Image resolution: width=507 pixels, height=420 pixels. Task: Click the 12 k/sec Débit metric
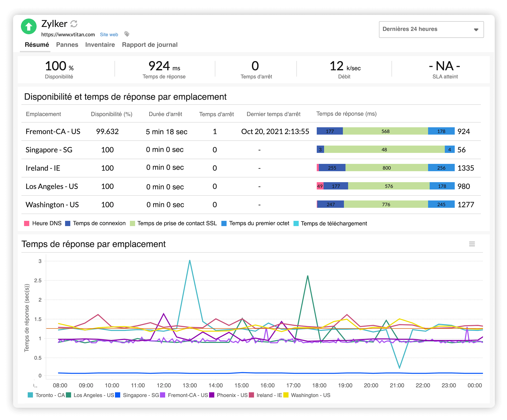click(345, 70)
